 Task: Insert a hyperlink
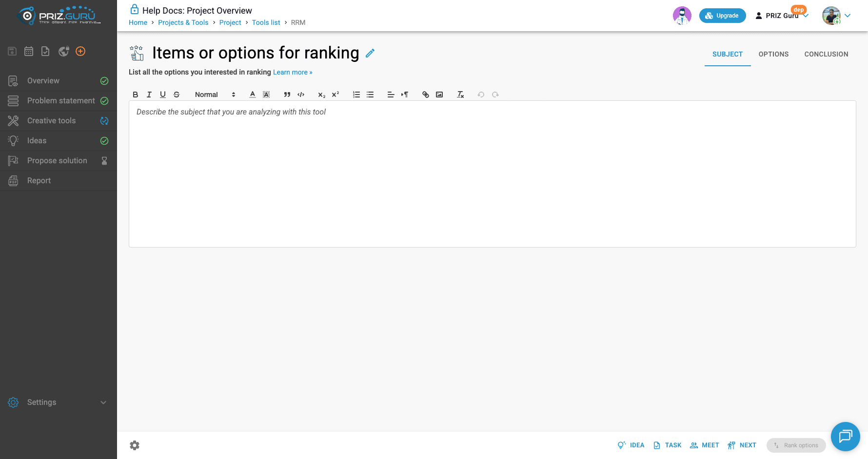click(x=426, y=95)
